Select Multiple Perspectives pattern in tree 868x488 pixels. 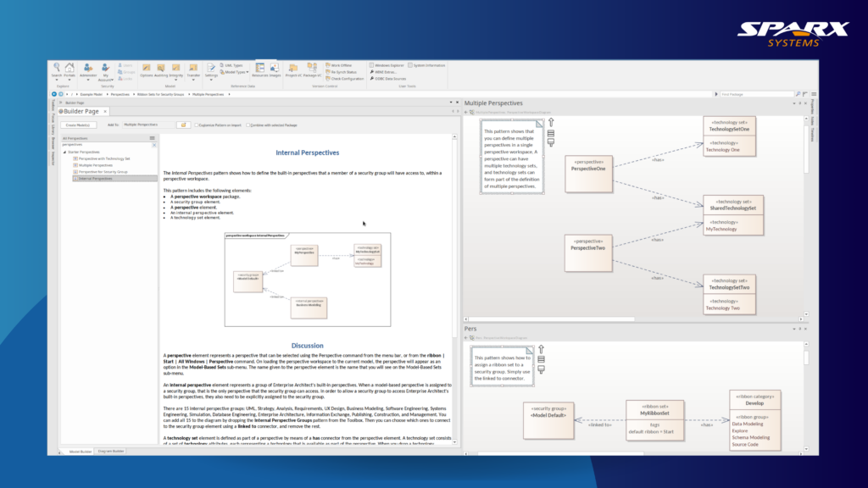click(95, 165)
